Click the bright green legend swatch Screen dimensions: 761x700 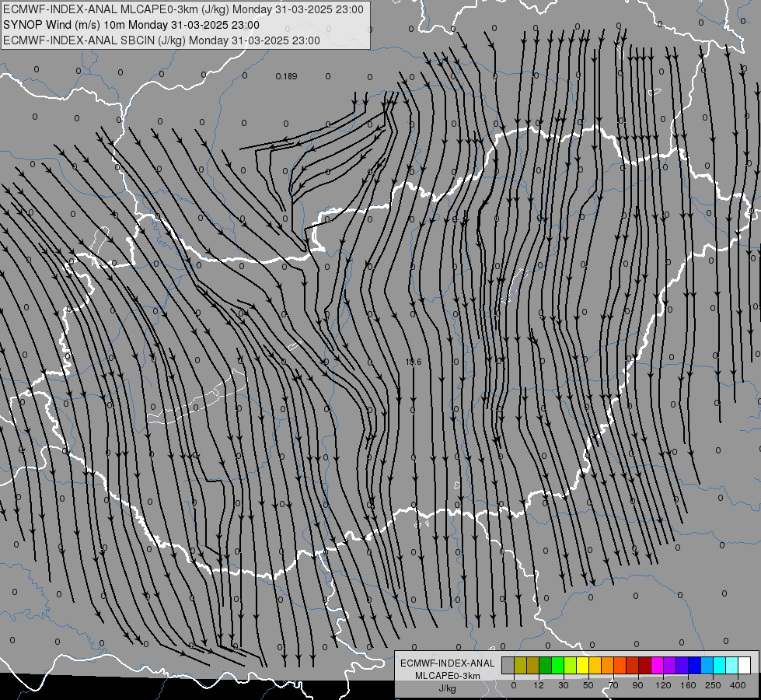click(557, 665)
